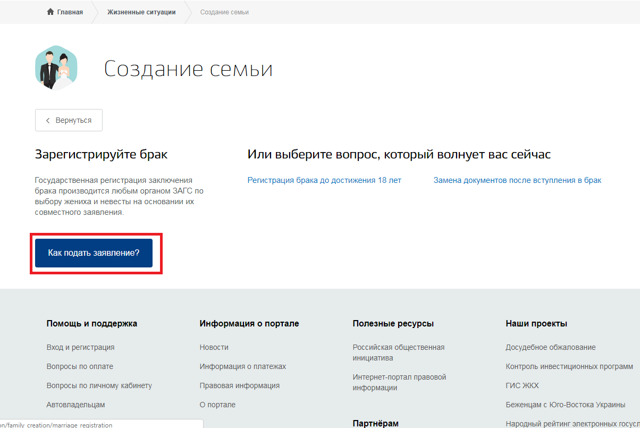Open Новости footer link

[214, 347]
